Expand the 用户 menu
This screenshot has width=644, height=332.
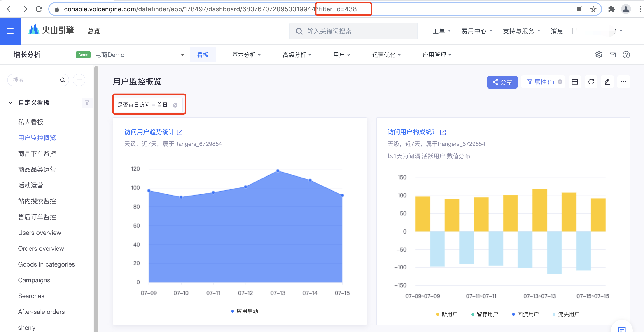pyautogui.click(x=341, y=55)
